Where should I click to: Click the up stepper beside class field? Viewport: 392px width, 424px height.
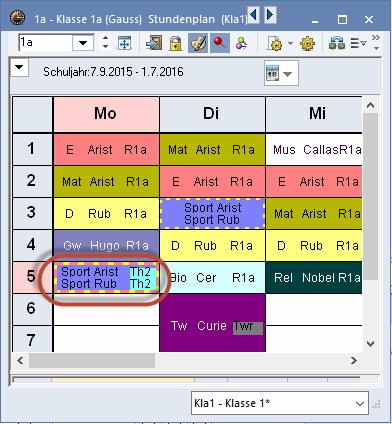(105, 38)
